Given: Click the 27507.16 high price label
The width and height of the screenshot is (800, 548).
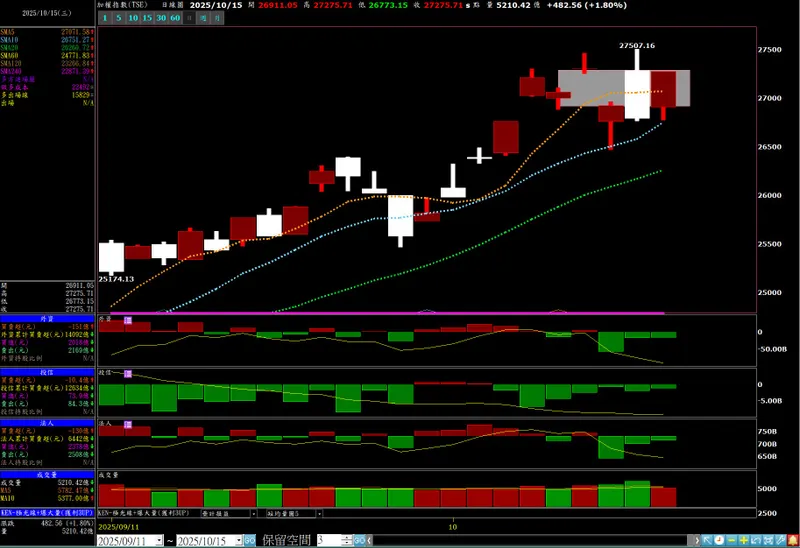Looking at the screenshot, I should click(x=637, y=45).
